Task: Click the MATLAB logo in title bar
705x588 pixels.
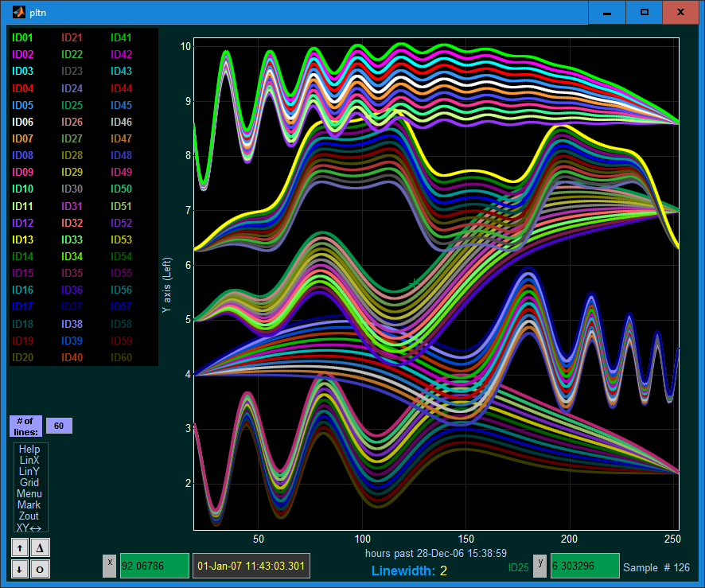Action: click(19, 12)
